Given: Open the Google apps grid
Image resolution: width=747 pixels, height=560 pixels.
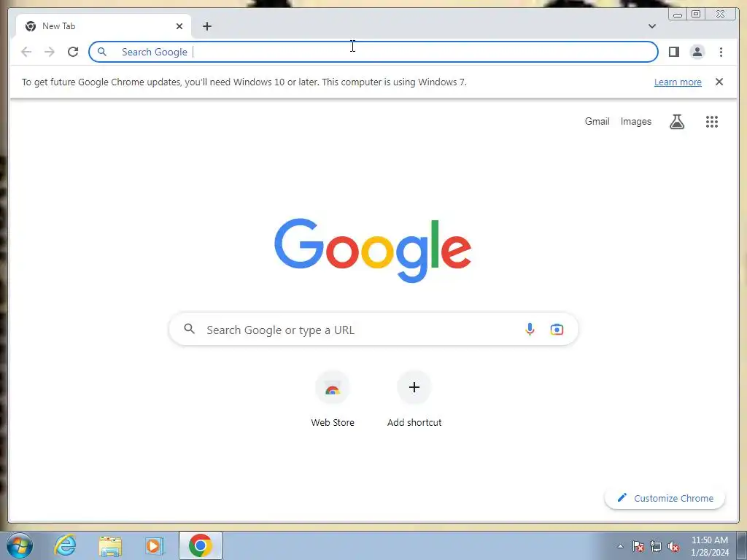Looking at the screenshot, I should 712,122.
